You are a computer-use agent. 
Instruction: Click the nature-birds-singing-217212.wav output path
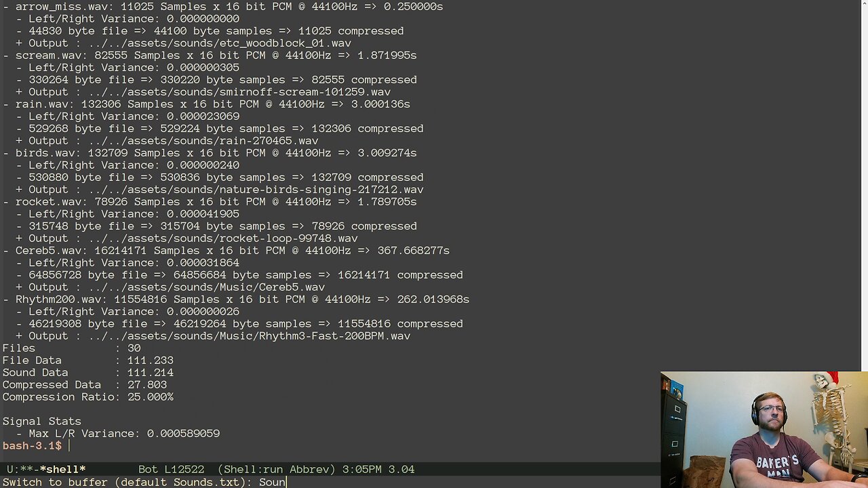[256, 189]
